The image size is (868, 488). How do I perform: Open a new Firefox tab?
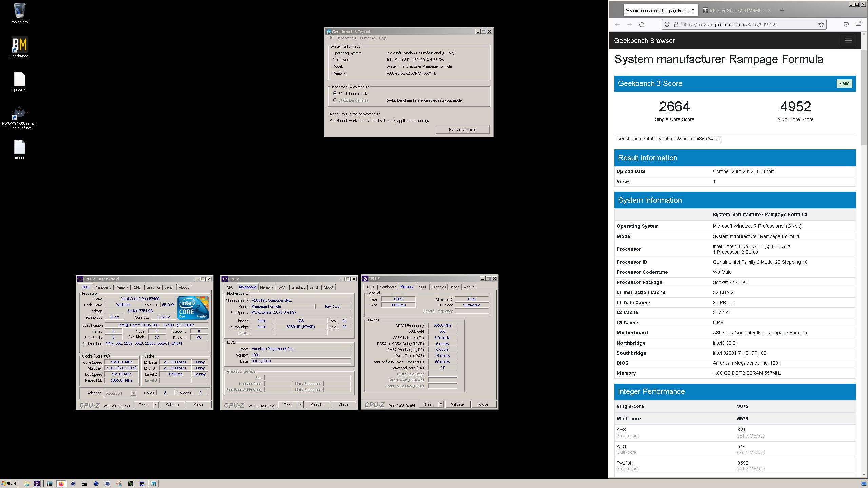coord(782,11)
